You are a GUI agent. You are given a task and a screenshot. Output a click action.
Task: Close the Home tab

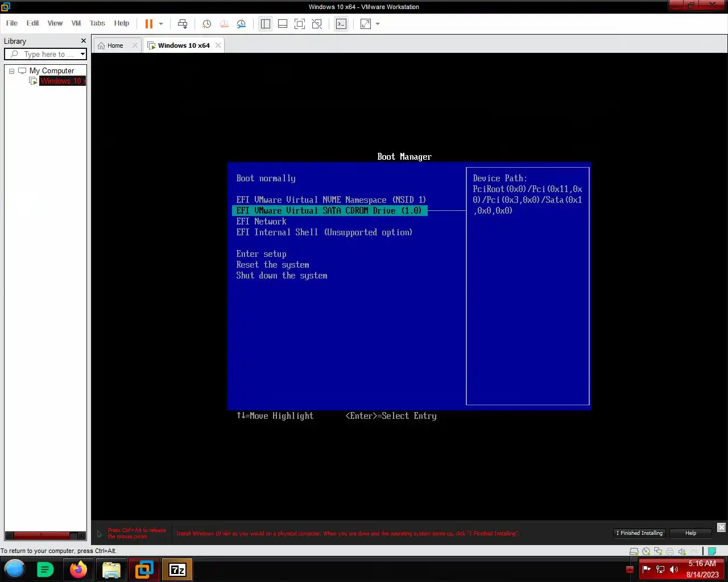[135, 45]
